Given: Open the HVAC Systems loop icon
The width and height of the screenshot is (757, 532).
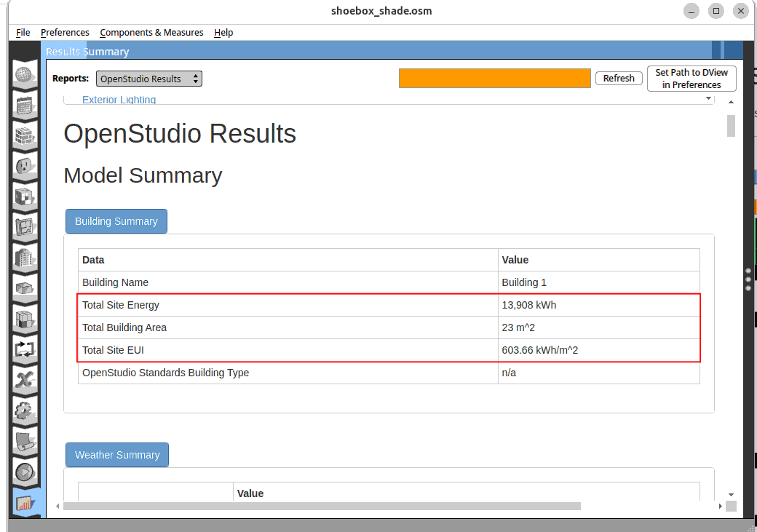Looking at the screenshot, I should pos(25,349).
